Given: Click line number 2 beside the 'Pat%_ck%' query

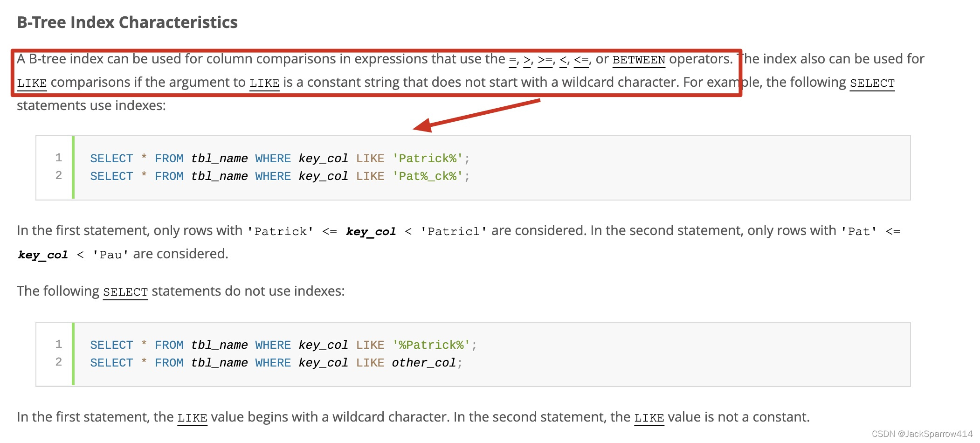Looking at the screenshot, I should pos(59,175).
